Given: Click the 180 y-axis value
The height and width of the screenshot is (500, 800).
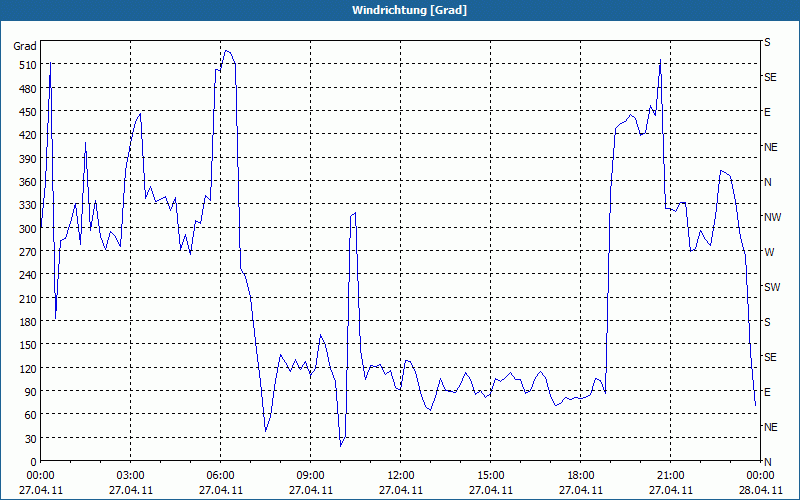Looking at the screenshot, I should point(28,321).
